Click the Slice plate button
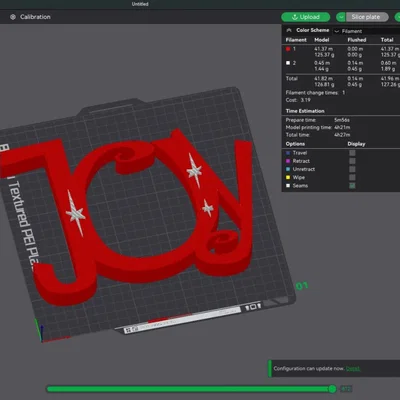The width and height of the screenshot is (400, 400). [x=367, y=17]
